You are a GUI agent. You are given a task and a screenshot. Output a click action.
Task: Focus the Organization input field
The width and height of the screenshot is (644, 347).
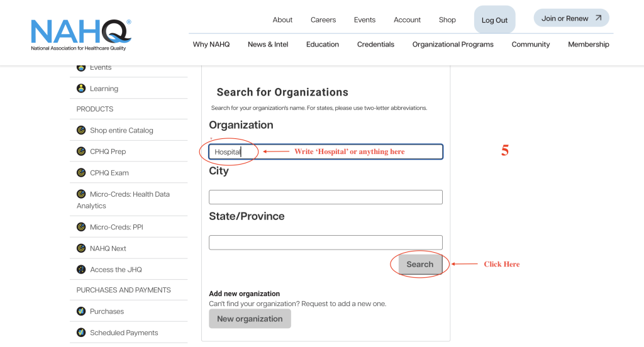point(326,151)
